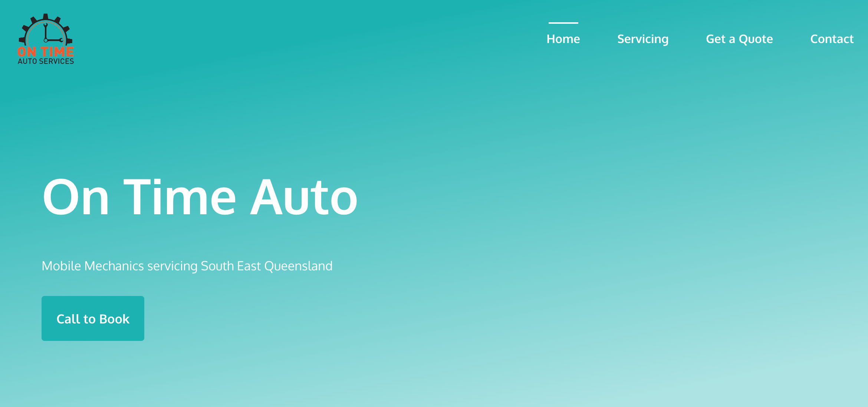Click the active indicator line above Home
Image resolution: width=868 pixels, height=407 pixels.
[x=563, y=23]
